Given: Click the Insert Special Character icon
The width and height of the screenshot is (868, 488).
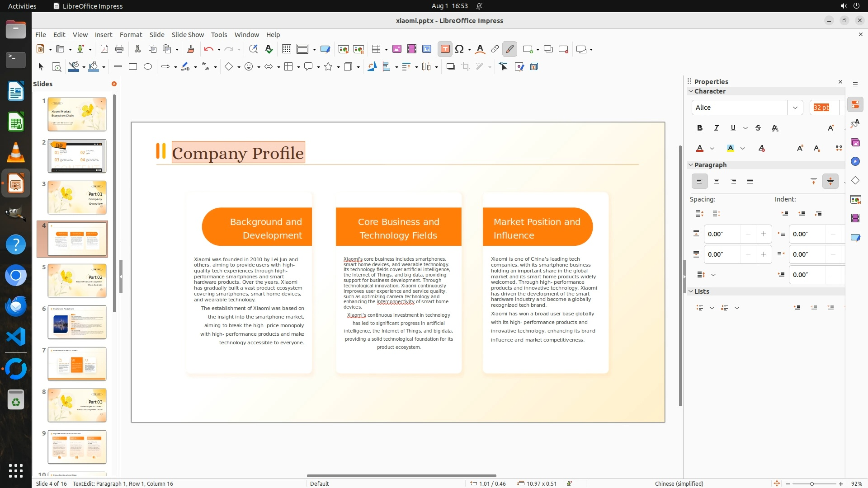Looking at the screenshot, I should [x=459, y=49].
